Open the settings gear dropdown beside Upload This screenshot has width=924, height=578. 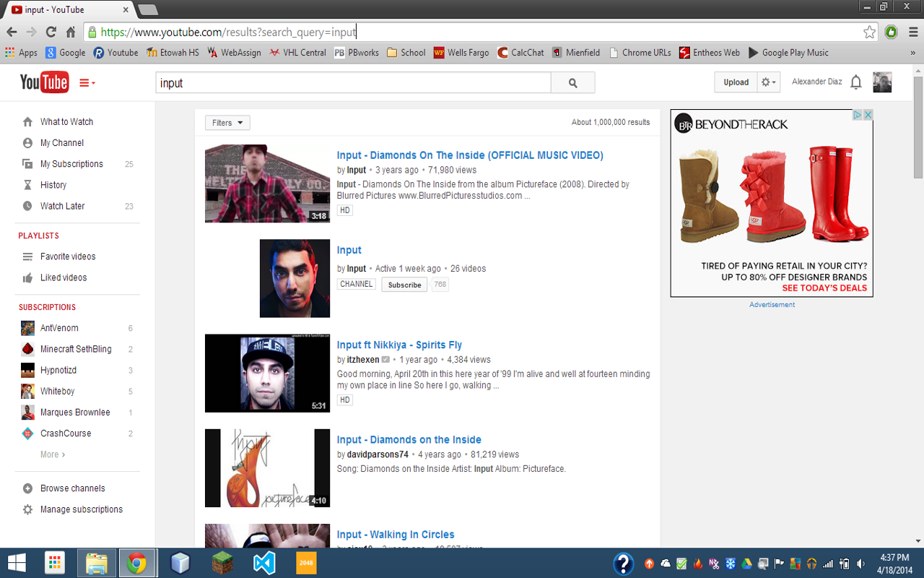point(769,82)
